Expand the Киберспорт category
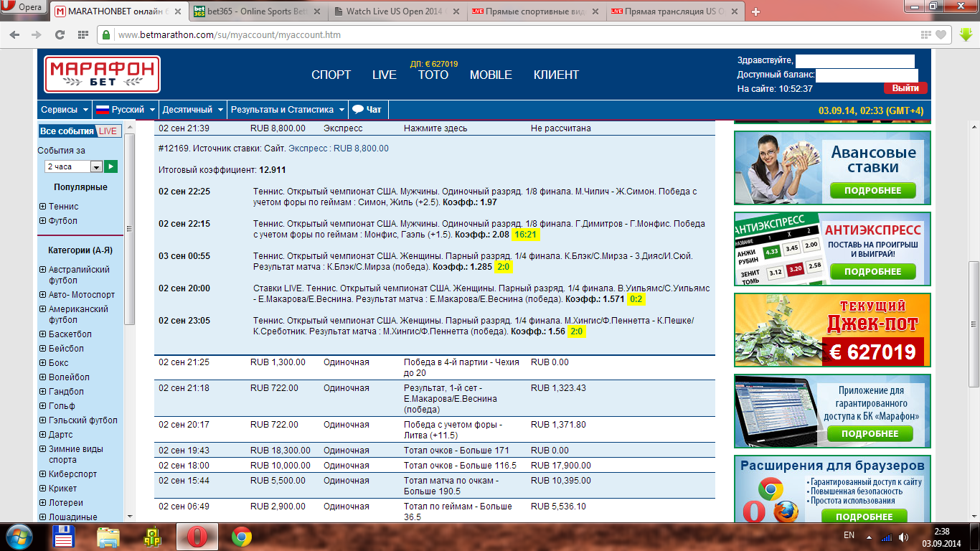The image size is (980, 551). tap(43, 474)
